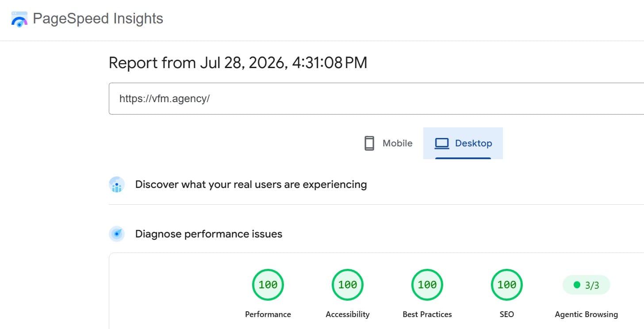
Task: Open the Best Practices score gauge
Action: [x=427, y=285]
